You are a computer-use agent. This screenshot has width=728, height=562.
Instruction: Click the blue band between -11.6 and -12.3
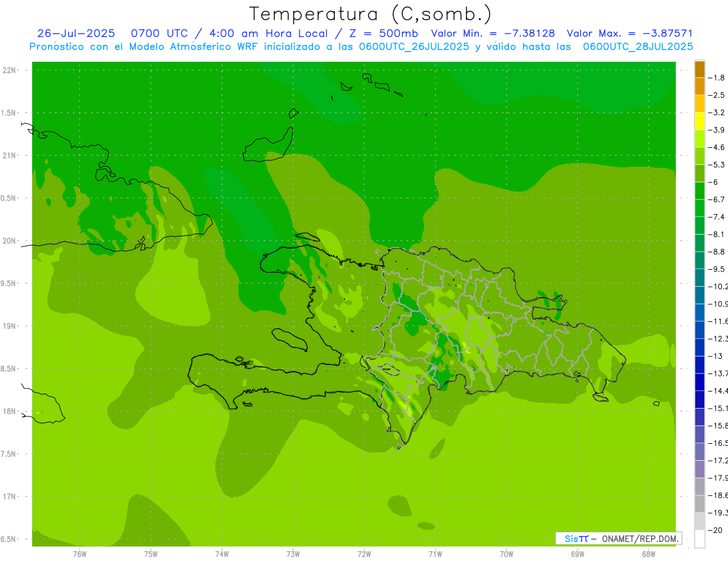(x=699, y=330)
